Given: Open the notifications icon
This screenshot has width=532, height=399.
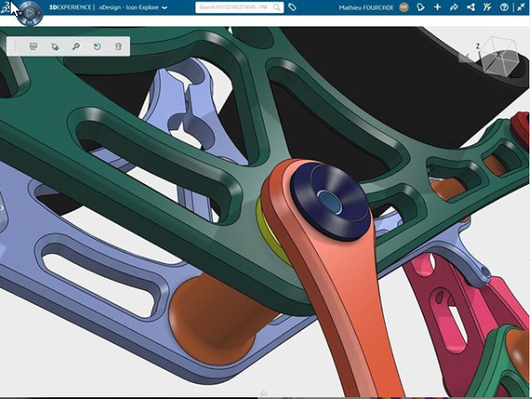Looking at the screenshot, I should (x=420, y=7).
